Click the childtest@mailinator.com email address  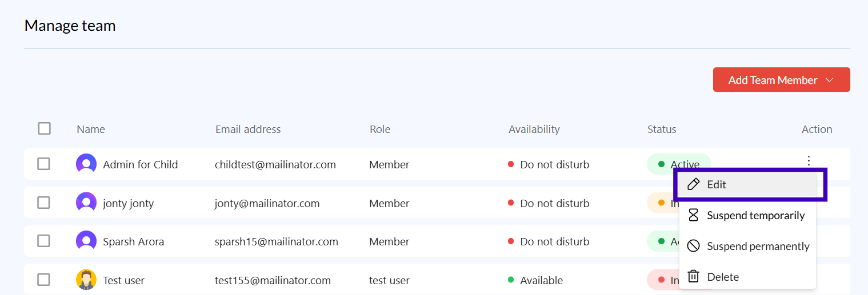[275, 164]
